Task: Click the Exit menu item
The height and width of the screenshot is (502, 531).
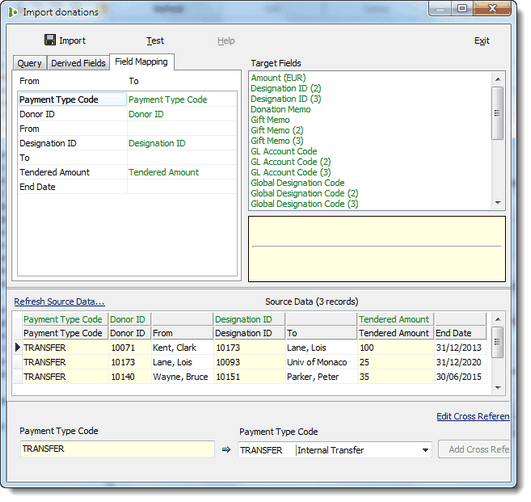Action: coord(482,41)
